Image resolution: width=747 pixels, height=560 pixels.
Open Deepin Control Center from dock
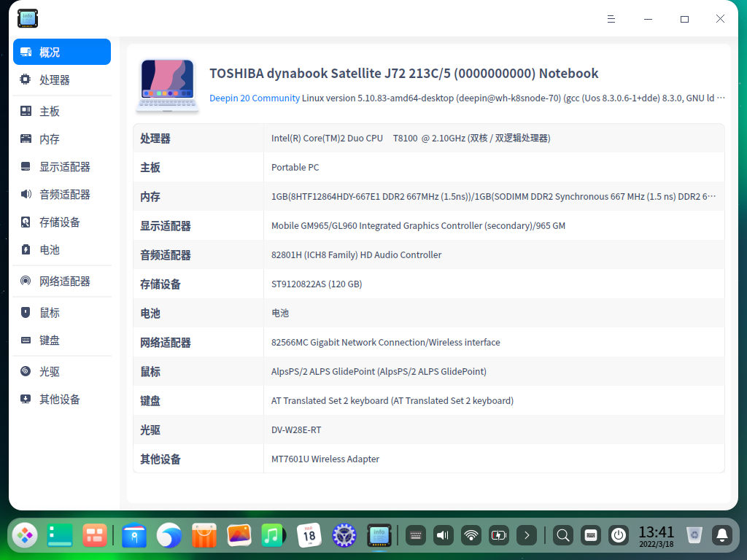click(344, 535)
